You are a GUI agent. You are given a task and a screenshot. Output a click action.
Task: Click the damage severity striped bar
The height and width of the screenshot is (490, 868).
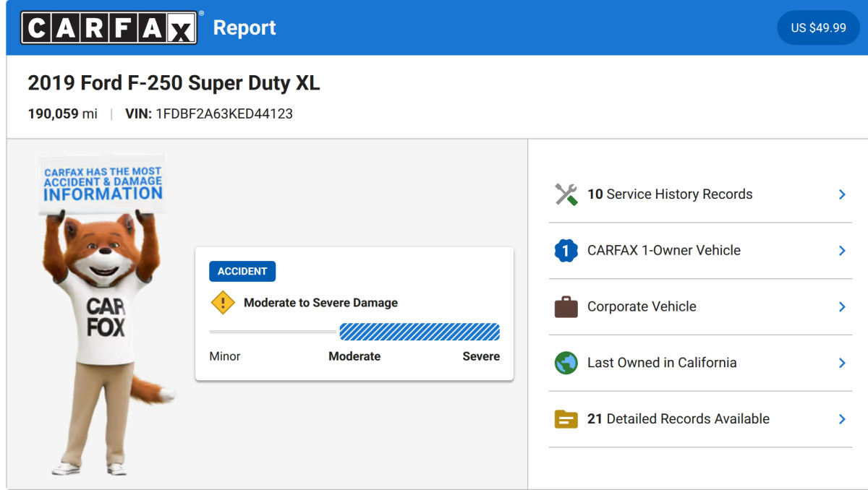(x=420, y=332)
